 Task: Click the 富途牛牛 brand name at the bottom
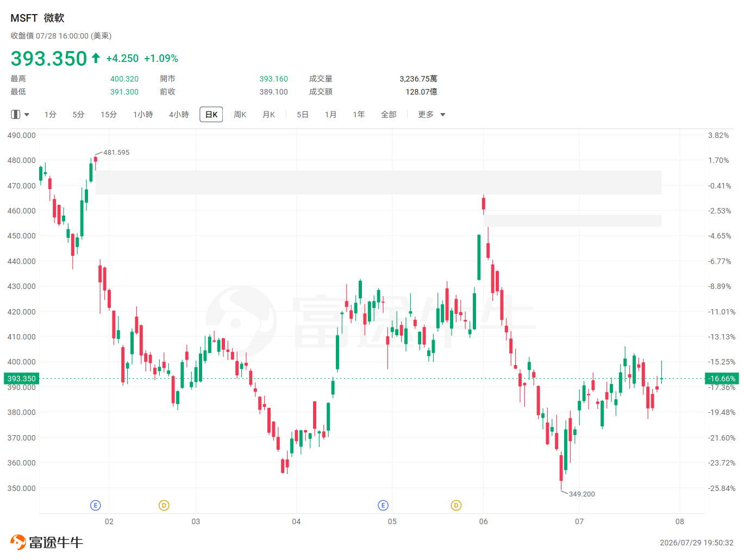click(56, 542)
